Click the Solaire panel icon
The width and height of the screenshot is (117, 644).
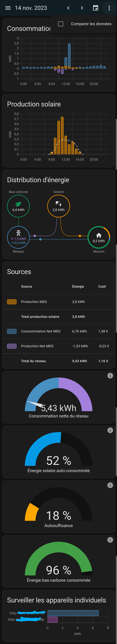point(59,204)
